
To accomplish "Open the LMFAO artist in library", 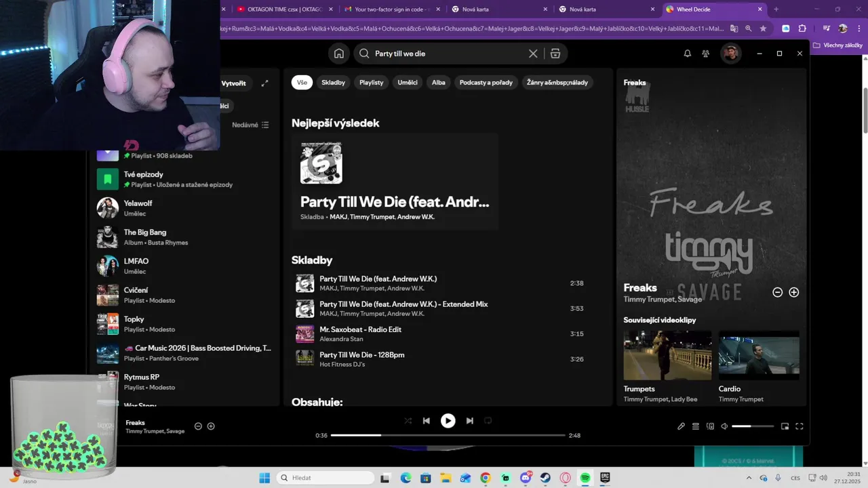I will 184,266.
